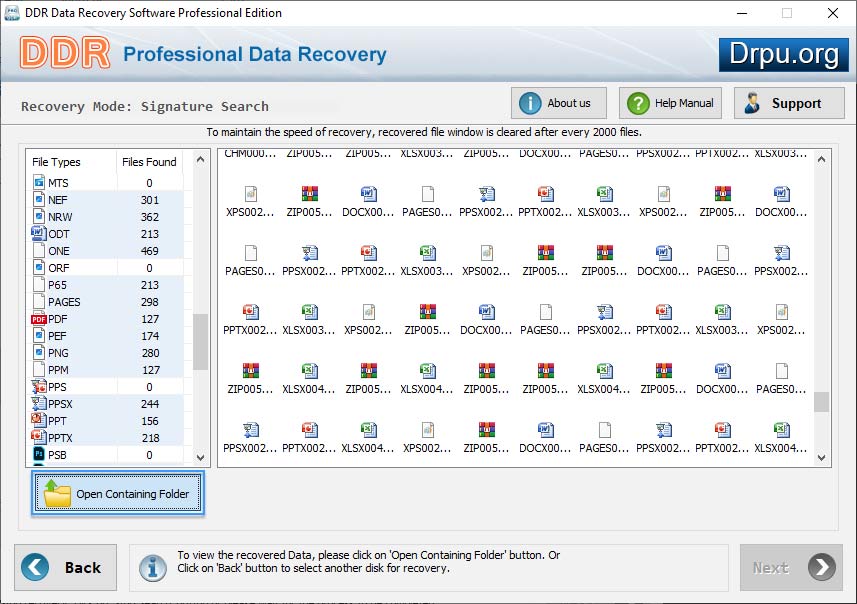Viewport: 857px width, 604px height.
Task: Select the PAGES file type icon
Action: pyautogui.click(x=39, y=301)
